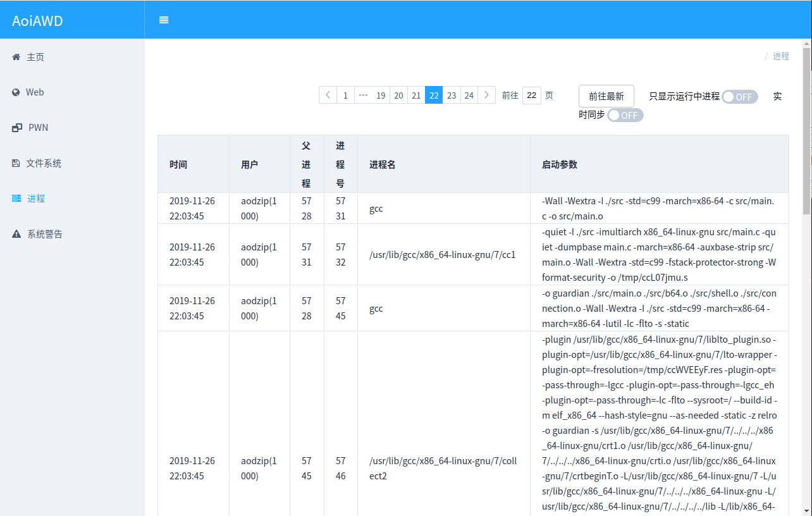Open the 文件系统 menu item
The image size is (812, 516).
point(72,163)
